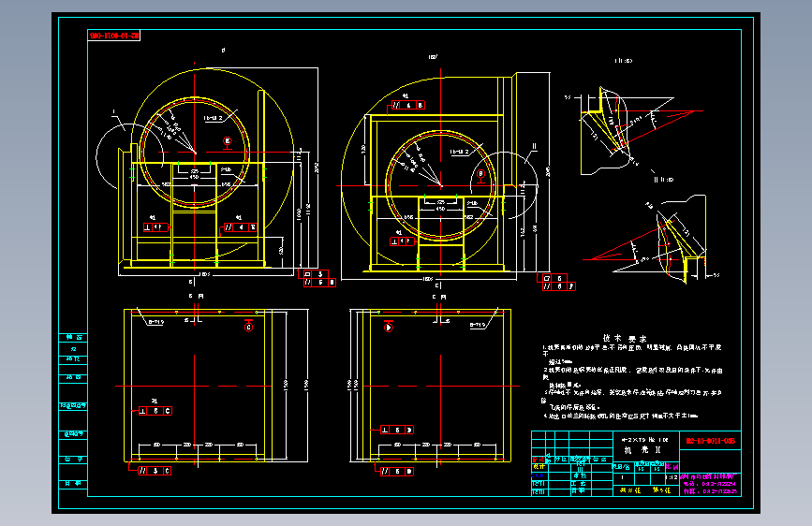Screen dimensions: 812x526
Task: Click the C 向 view title above the bottom-left view
Action: (x=197, y=297)
